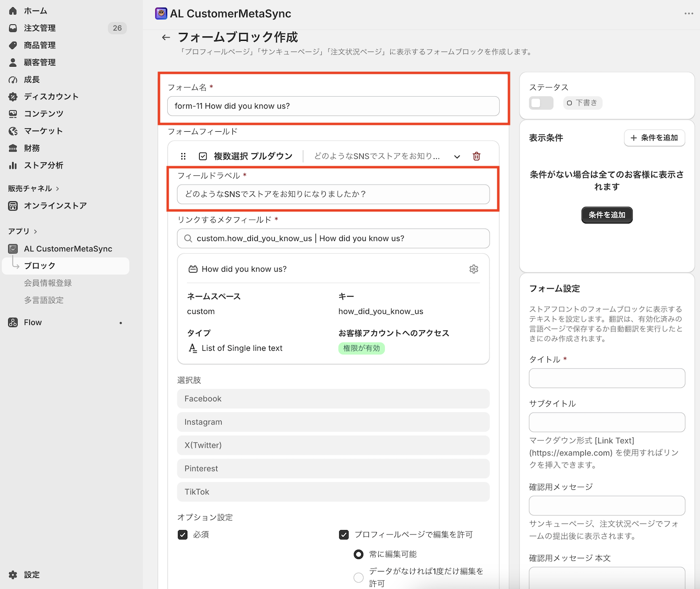Viewport: 700px width, 589px height.
Task: Select the Pinterest choice row
Action: click(333, 468)
